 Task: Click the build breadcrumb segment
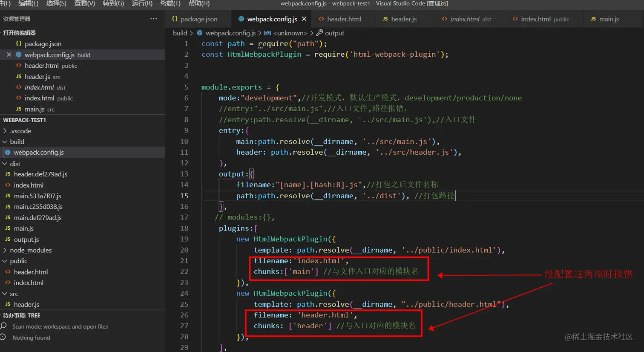pos(180,33)
